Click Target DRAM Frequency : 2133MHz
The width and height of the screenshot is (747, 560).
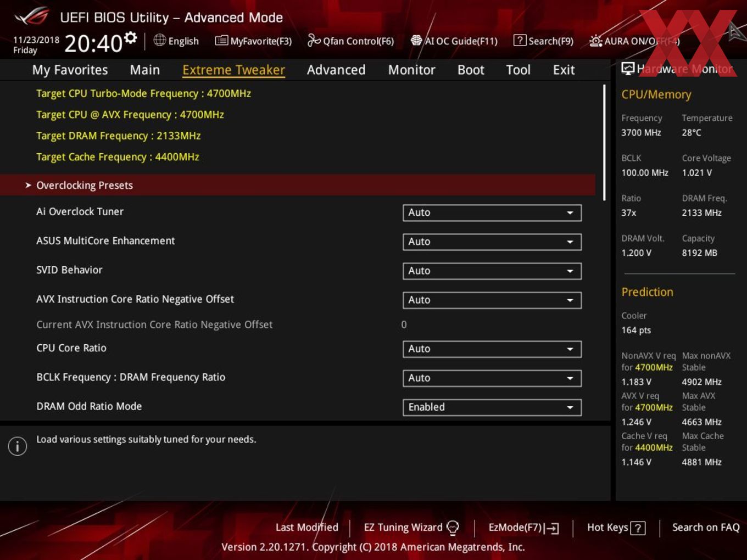(x=118, y=136)
